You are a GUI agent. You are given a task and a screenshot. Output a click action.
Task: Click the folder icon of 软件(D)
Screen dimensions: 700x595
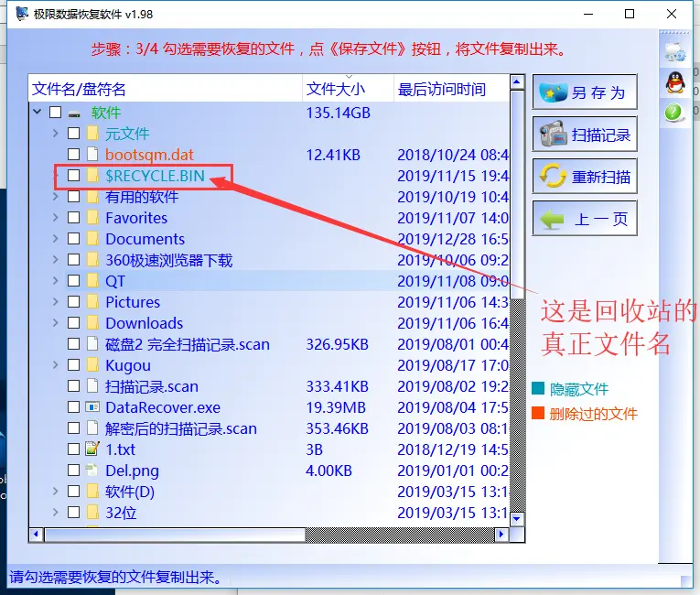point(92,491)
